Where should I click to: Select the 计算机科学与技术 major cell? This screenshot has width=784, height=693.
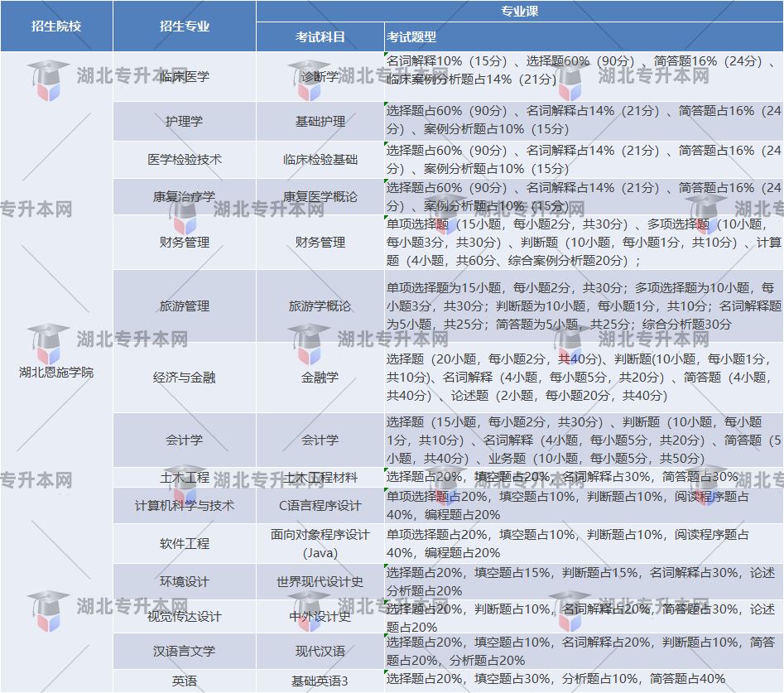(x=185, y=506)
